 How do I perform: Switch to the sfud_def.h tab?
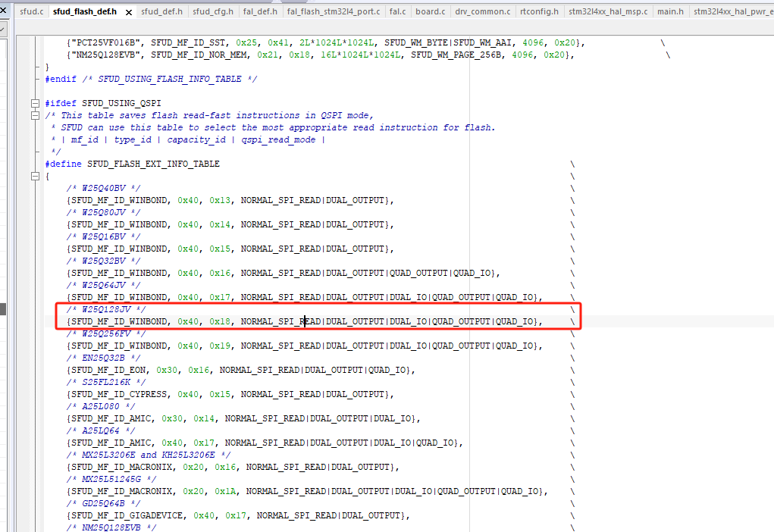pyautogui.click(x=161, y=11)
